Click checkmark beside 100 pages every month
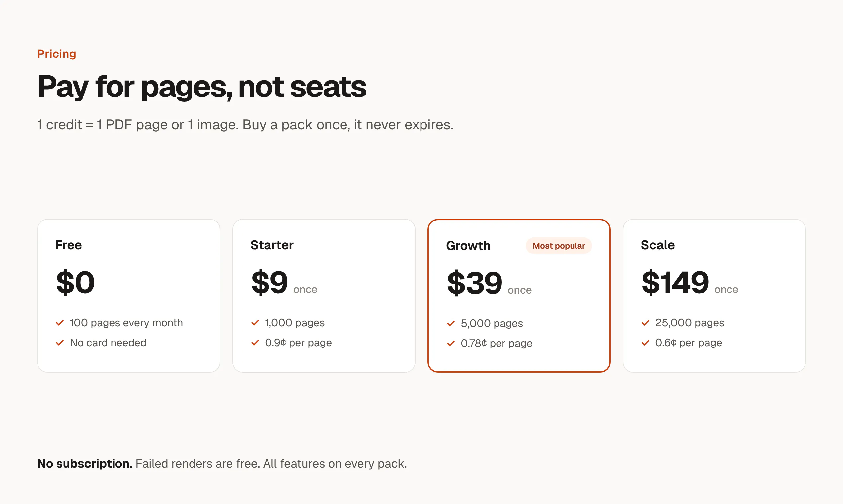 click(60, 323)
